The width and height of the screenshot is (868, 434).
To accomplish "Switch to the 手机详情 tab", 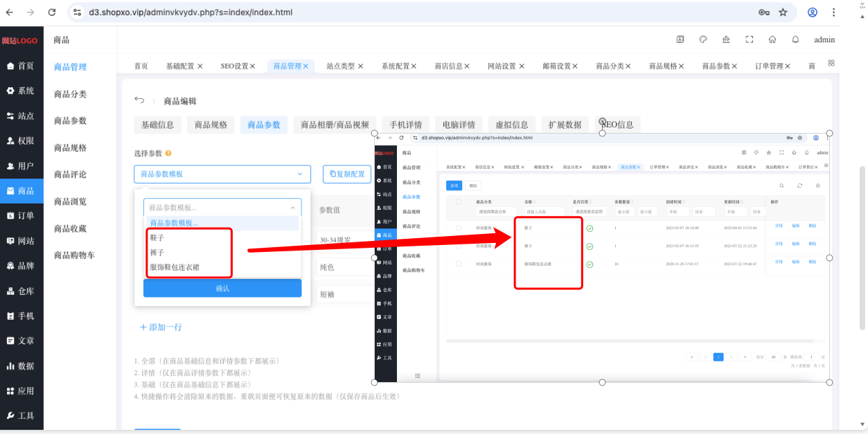I will (406, 125).
